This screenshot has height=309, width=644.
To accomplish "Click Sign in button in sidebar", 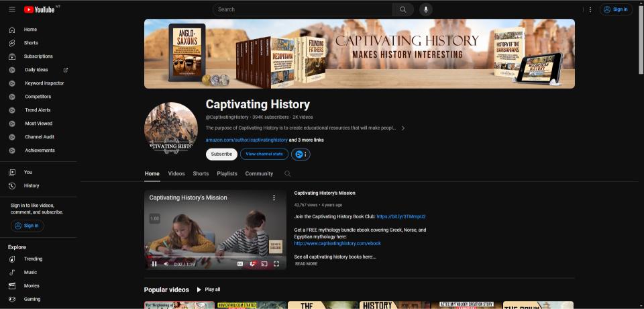I will click(x=27, y=226).
